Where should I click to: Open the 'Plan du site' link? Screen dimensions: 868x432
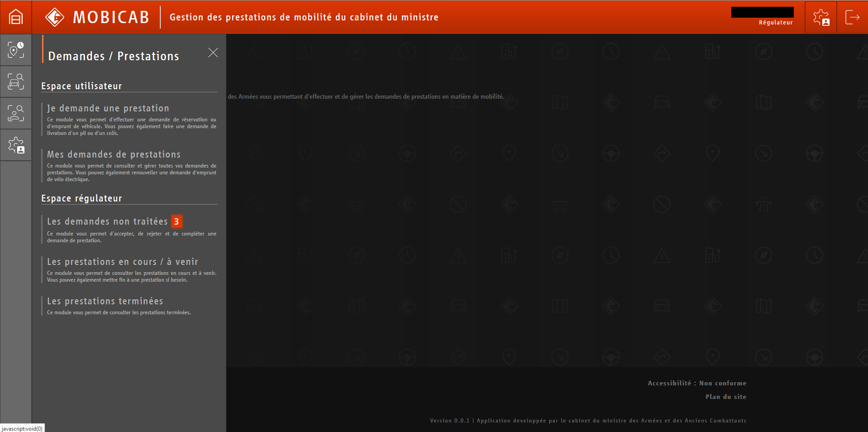tap(725, 396)
